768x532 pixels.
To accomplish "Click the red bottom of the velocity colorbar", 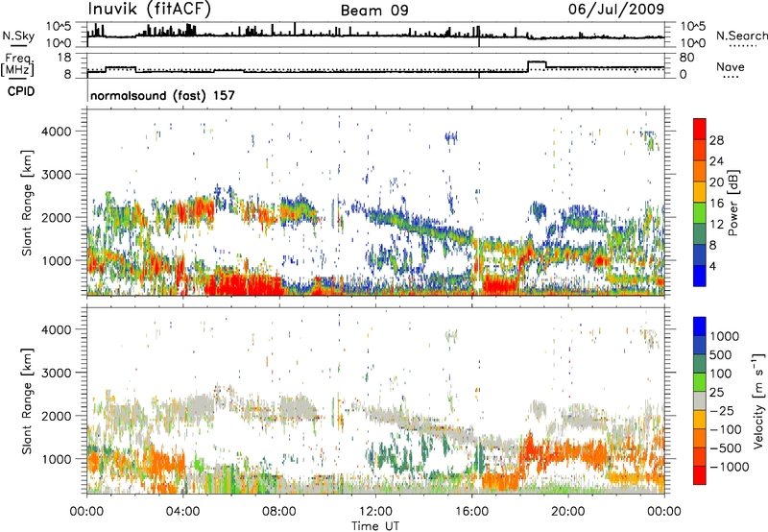I will tap(700, 475).
